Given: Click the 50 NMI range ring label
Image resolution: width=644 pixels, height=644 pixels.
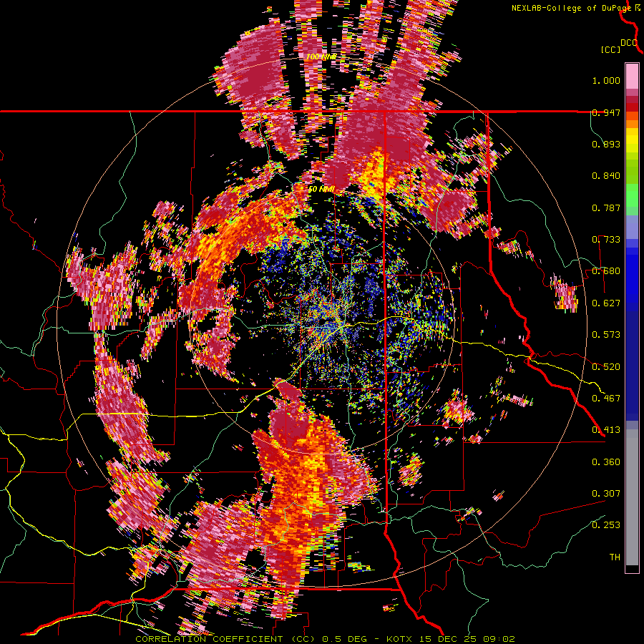Looking at the screenshot, I should click(x=321, y=190).
